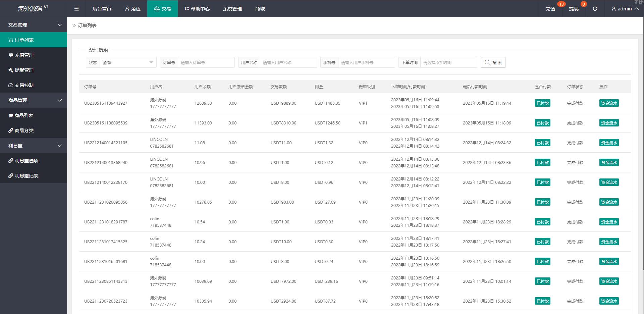
Task: Click the sidebar collapse hamburger icon
Action: [76, 9]
